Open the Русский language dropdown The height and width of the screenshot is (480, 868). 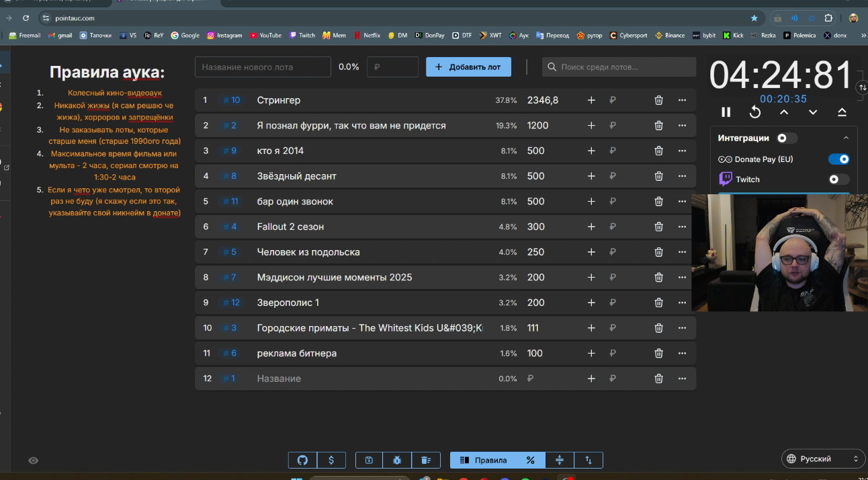pyautogui.click(x=823, y=459)
